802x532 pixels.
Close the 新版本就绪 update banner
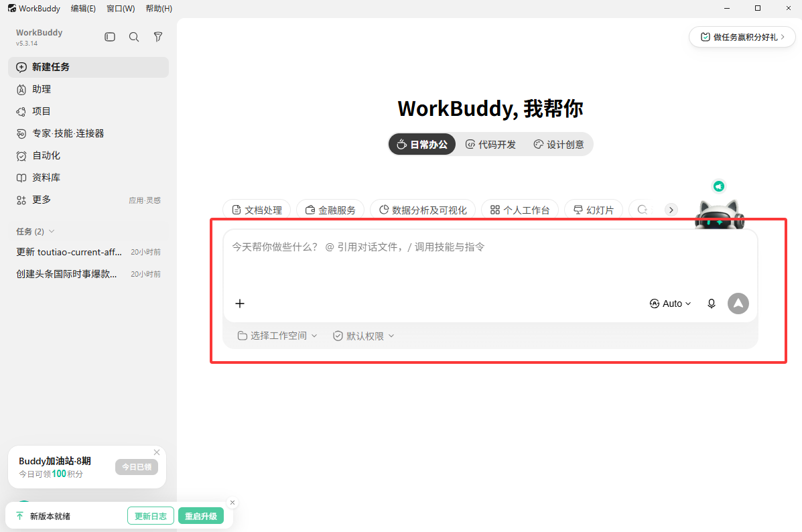[x=232, y=503]
